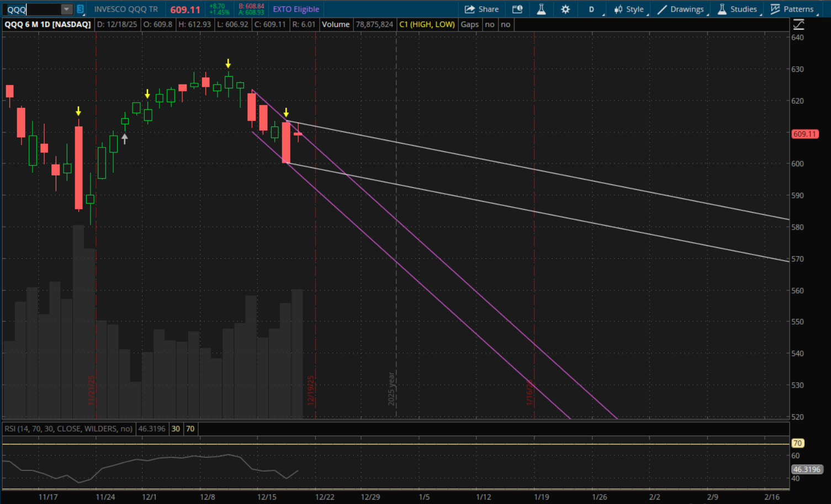This screenshot has height=504, width=831.
Task: Open the Patterns menu
Action: click(792, 9)
